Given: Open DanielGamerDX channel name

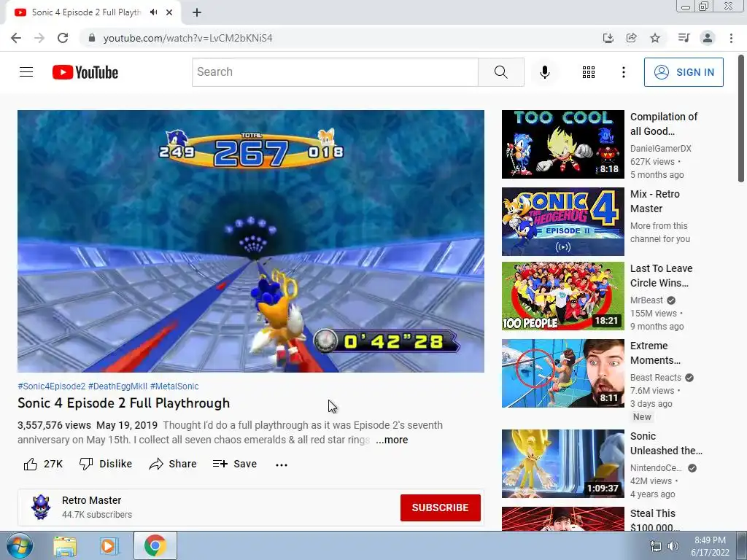Looking at the screenshot, I should point(661,149).
